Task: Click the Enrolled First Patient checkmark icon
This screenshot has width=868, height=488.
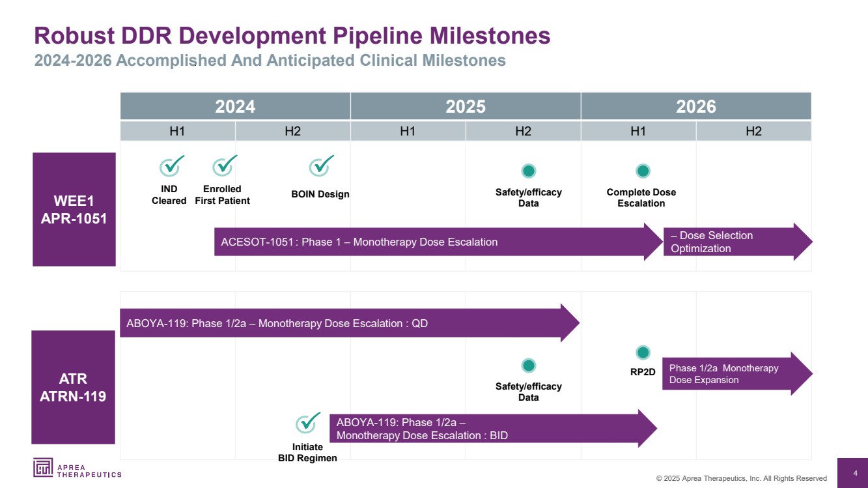Action: (224, 167)
